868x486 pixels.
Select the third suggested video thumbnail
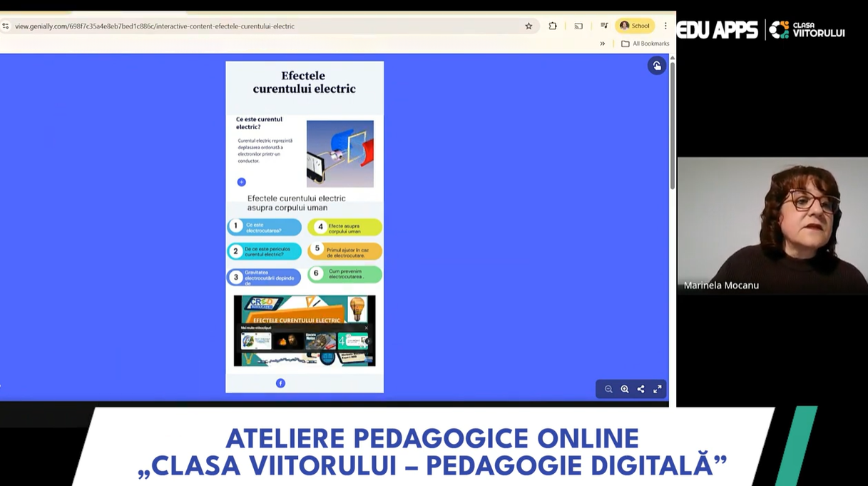click(320, 341)
